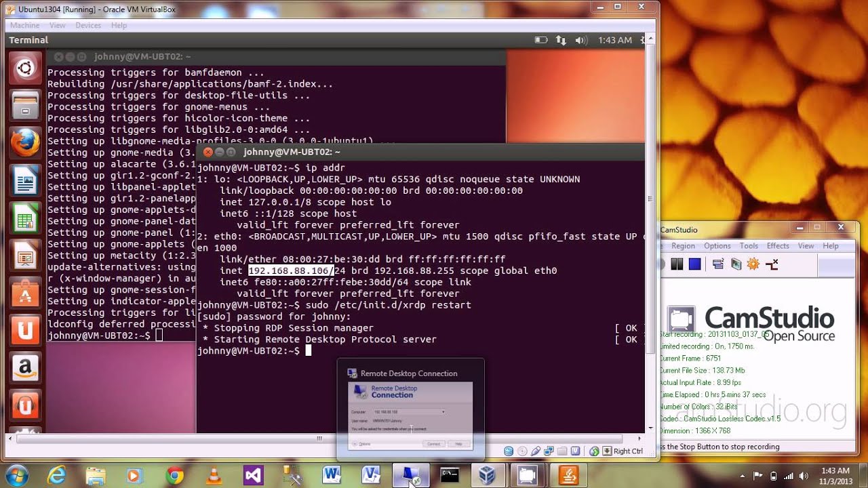This screenshot has width=868, height=488.
Task: Click VirtualBox mouse integration status icon
Action: [x=595, y=451]
